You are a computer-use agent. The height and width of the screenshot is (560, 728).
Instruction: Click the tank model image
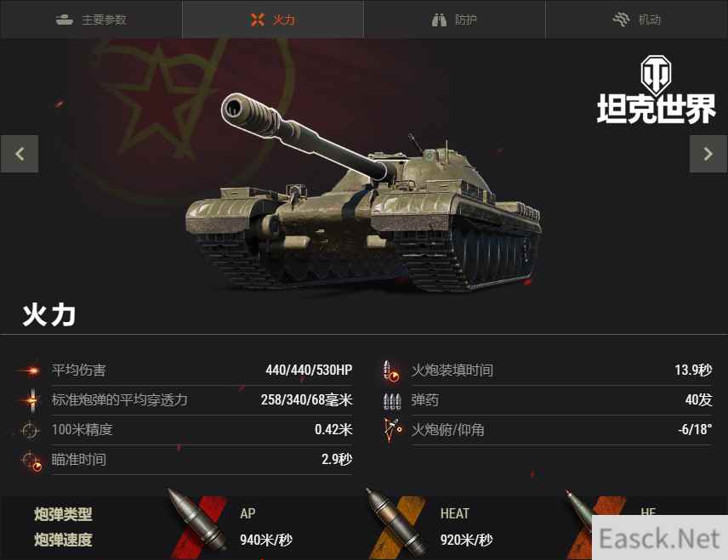[363, 193]
